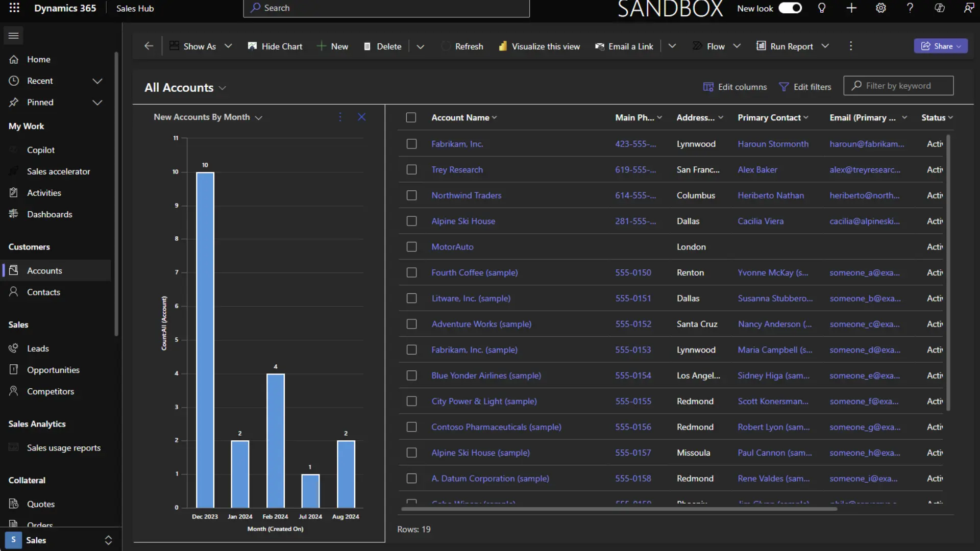
Task: Toggle the New Accounts By Month chart dropdown
Action: click(x=258, y=117)
